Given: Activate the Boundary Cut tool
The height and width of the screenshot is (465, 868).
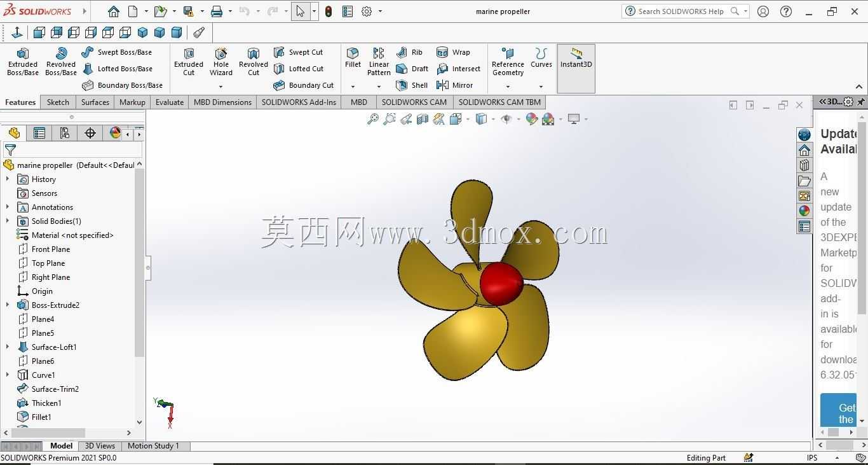Looking at the screenshot, I should click(x=303, y=85).
